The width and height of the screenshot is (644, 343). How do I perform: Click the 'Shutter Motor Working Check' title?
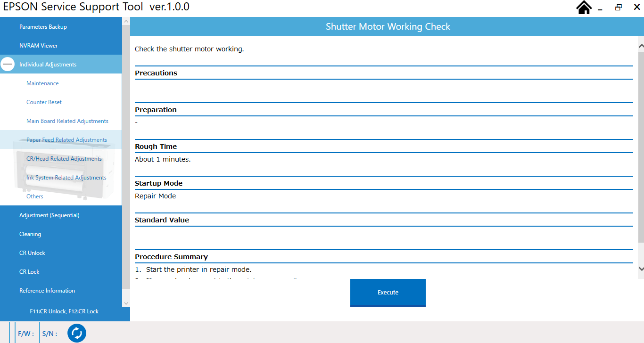[x=388, y=27]
